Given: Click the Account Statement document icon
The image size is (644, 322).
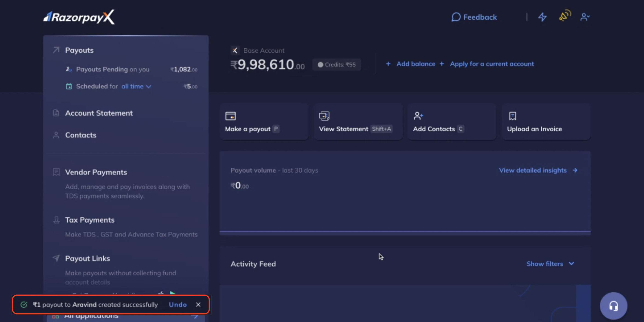Looking at the screenshot, I should point(56,113).
